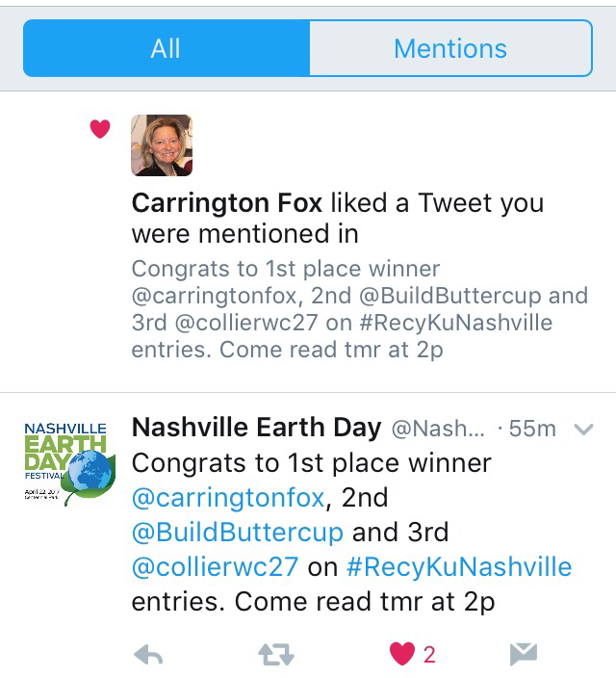
Task: Tap the blue @BuildButtercup mention
Action: [x=237, y=532]
